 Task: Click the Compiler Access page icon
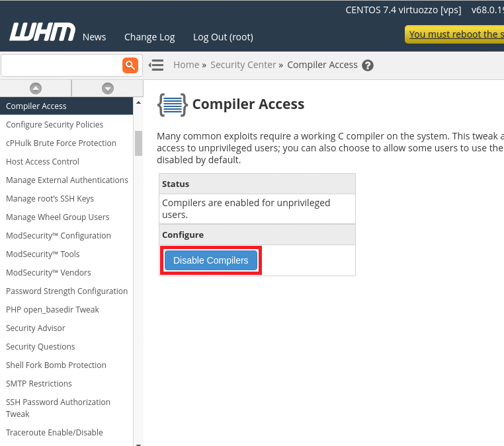(172, 104)
